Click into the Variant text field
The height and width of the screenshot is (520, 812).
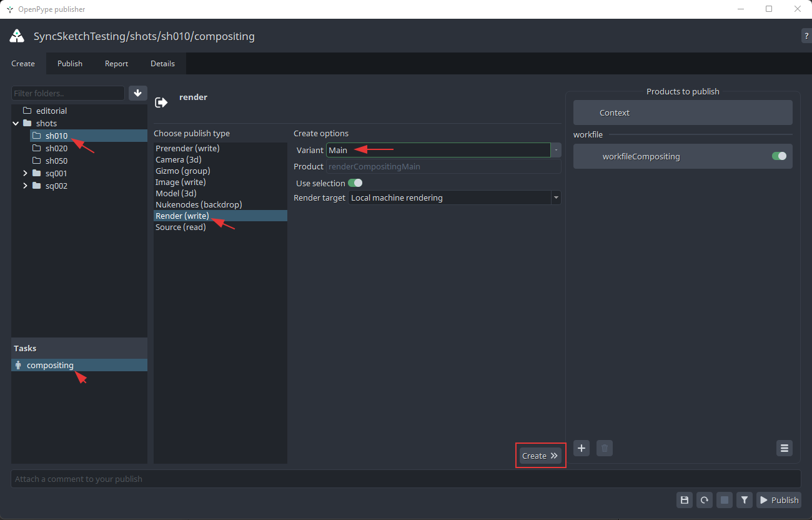pos(438,150)
